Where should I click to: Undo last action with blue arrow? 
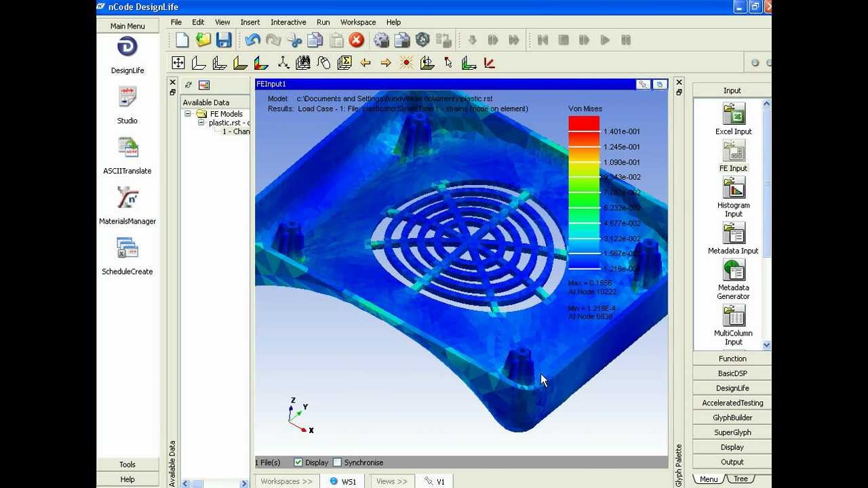tap(252, 40)
